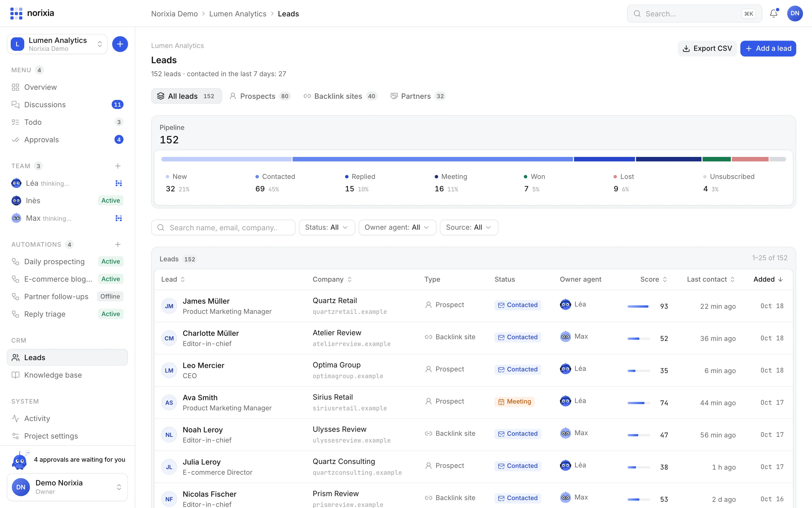Click the Max agent avatar in Charlotte Müller's row
The width and height of the screenshot is (812, 508).
[565, 336]
